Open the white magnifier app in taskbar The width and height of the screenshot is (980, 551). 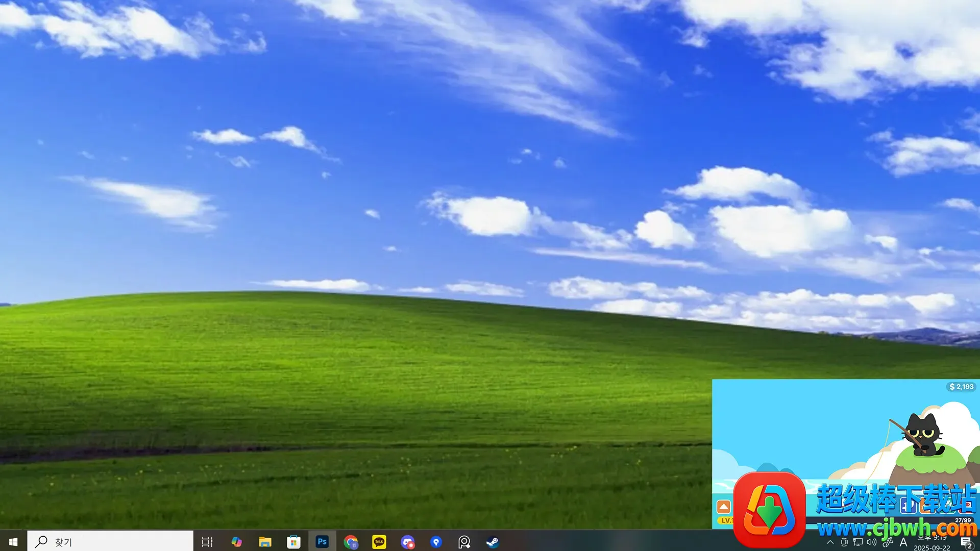pyautogui.click(x=464, y=542)
